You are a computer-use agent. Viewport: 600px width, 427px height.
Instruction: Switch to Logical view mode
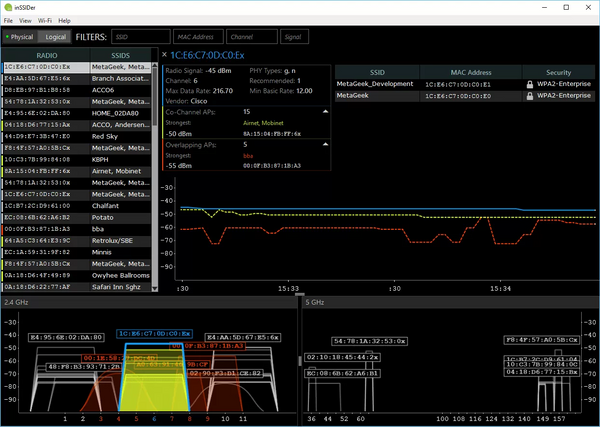pyautogui.click(x=55, y=37)
